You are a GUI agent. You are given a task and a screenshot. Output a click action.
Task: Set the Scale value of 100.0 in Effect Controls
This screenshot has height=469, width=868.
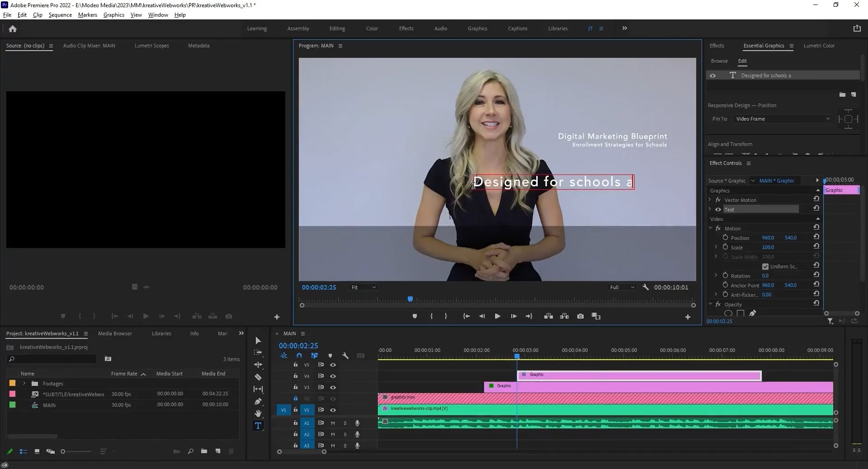click(x=768, y=247)
